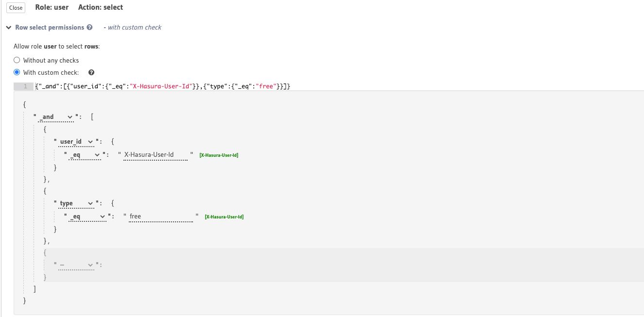Click the X-Hasura-User-Id suggestion link
Screen dimensions: 644x317
[219, 155]
